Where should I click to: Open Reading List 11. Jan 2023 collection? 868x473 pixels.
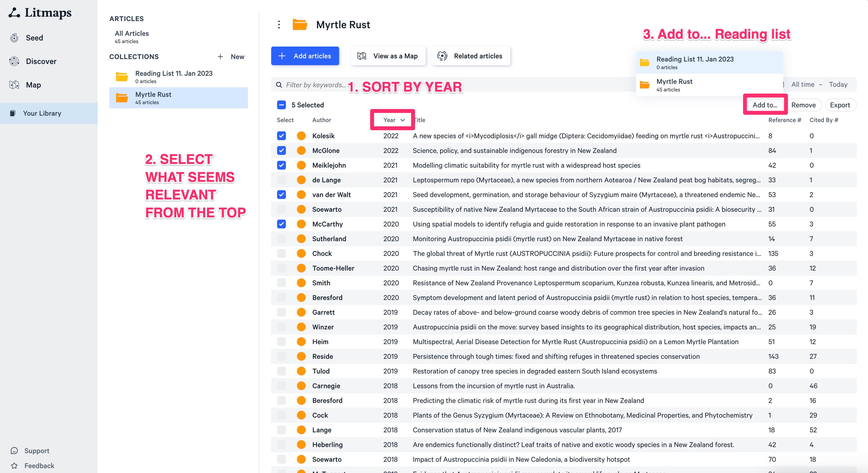179,77
